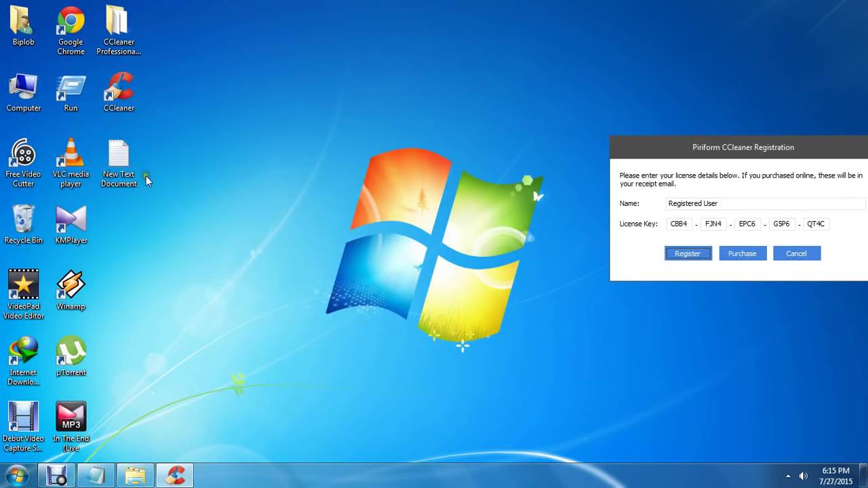Select the VLC media player cone icon
This screenshot has height=488, width=868.
[x=71, y=163]
